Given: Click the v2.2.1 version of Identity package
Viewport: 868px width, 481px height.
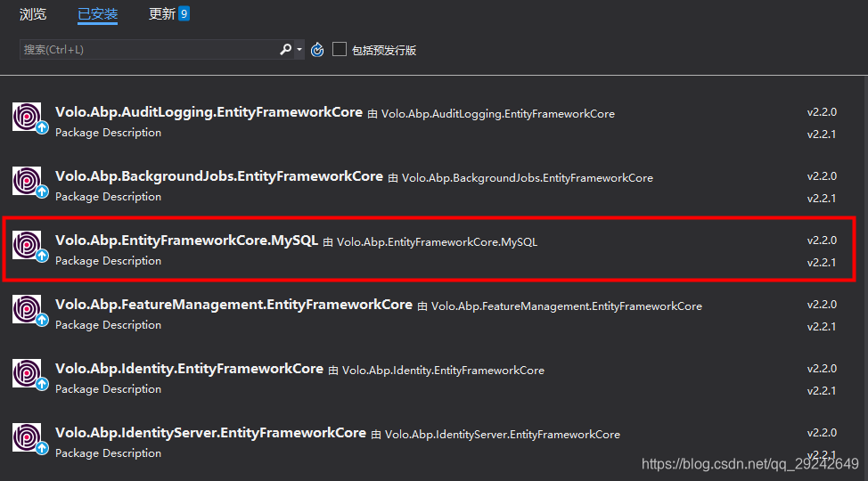Looking at the screenshot, I should [822, 391].
